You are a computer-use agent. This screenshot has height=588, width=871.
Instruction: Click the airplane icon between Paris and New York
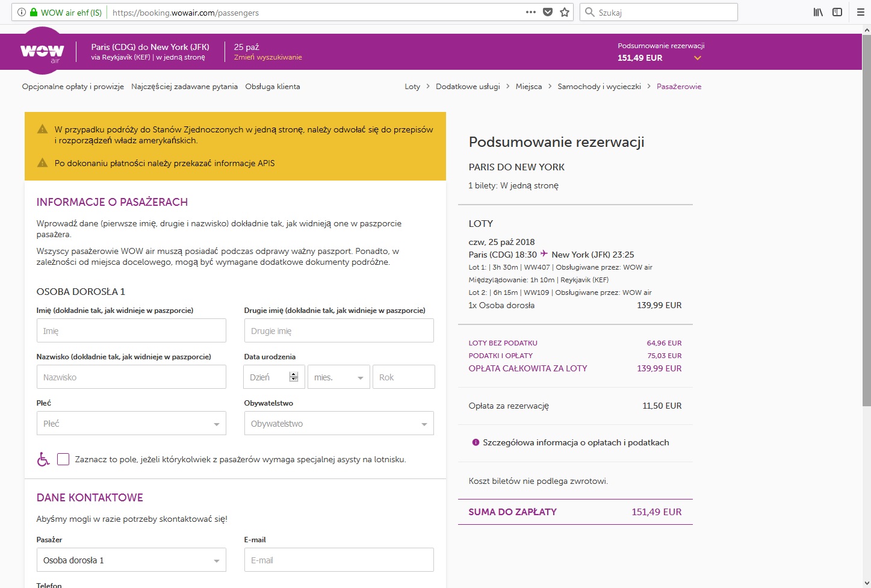tap(544, 254)
